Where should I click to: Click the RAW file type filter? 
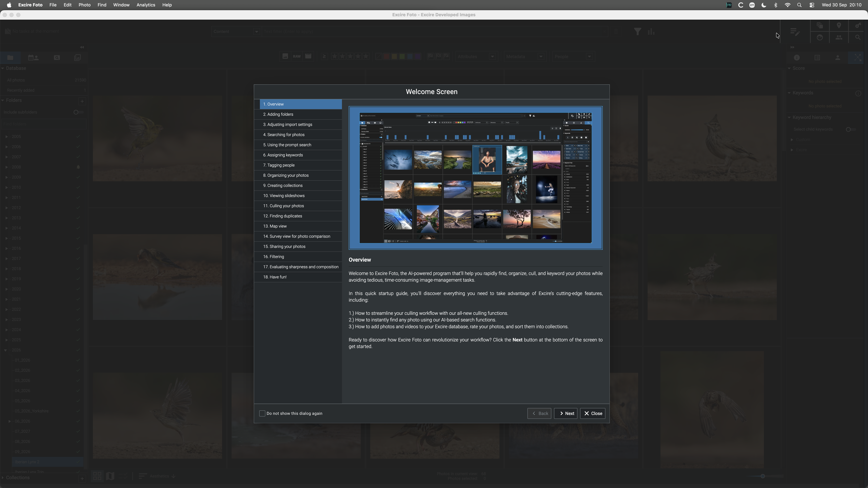point(297,57)
